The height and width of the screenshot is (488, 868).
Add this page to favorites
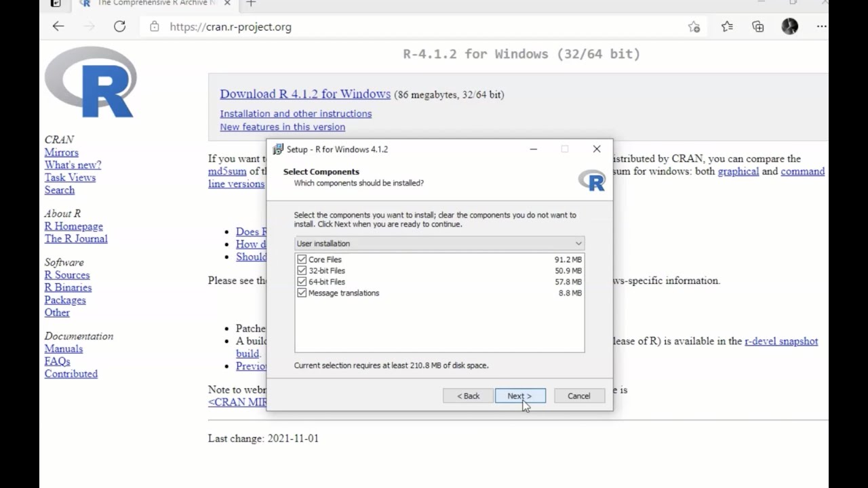tap(694, 26)
